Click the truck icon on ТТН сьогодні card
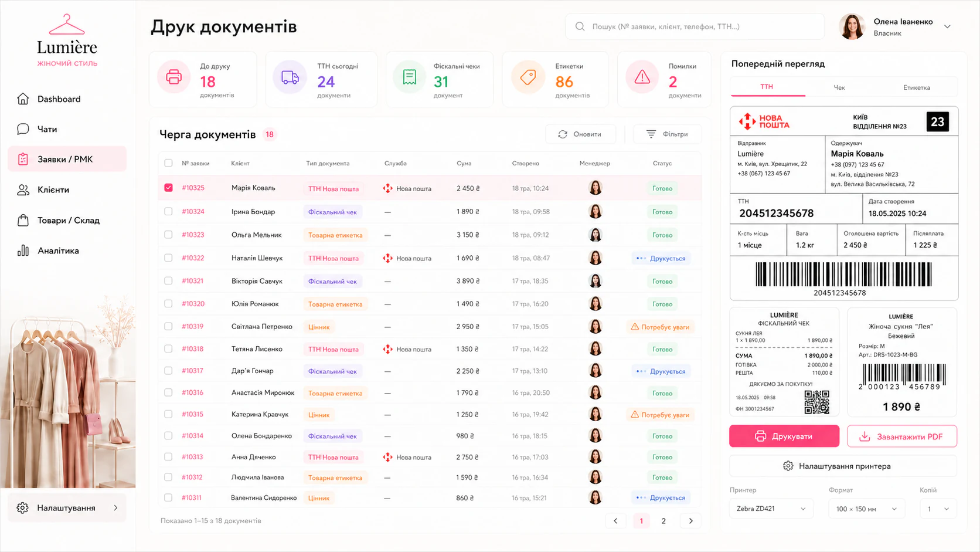 coord(290,77)
